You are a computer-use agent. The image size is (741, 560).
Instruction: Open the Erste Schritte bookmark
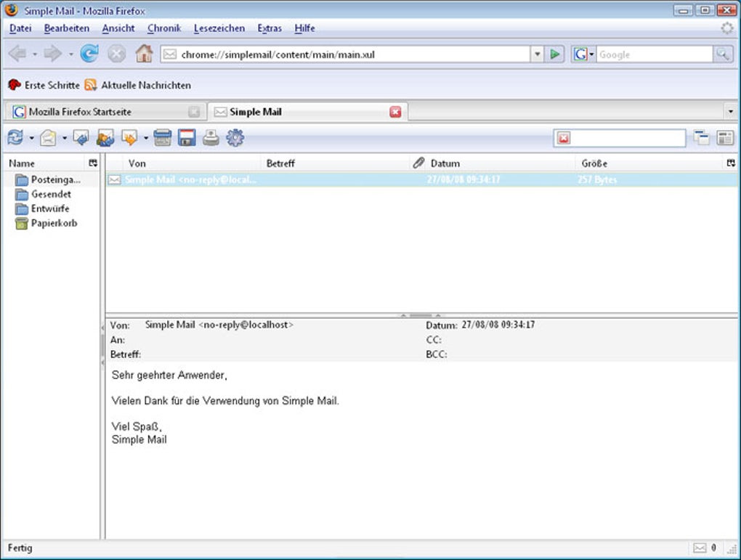click(x=44, y=85)
